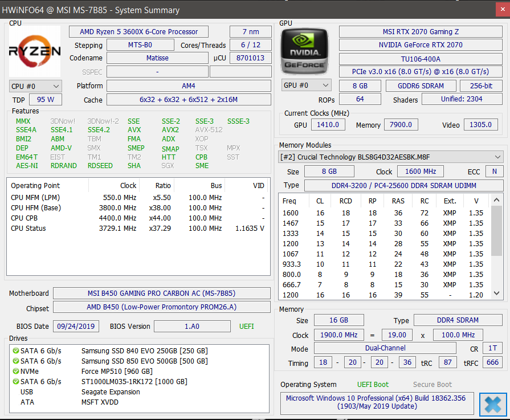Click the MSFT XVDD ATA drive row

click(139, 402)
